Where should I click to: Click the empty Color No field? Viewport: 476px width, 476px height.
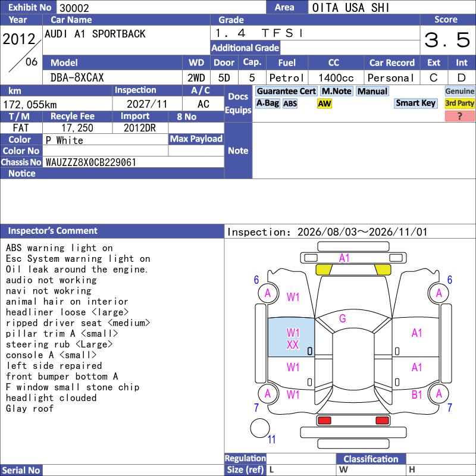[105, 151]
